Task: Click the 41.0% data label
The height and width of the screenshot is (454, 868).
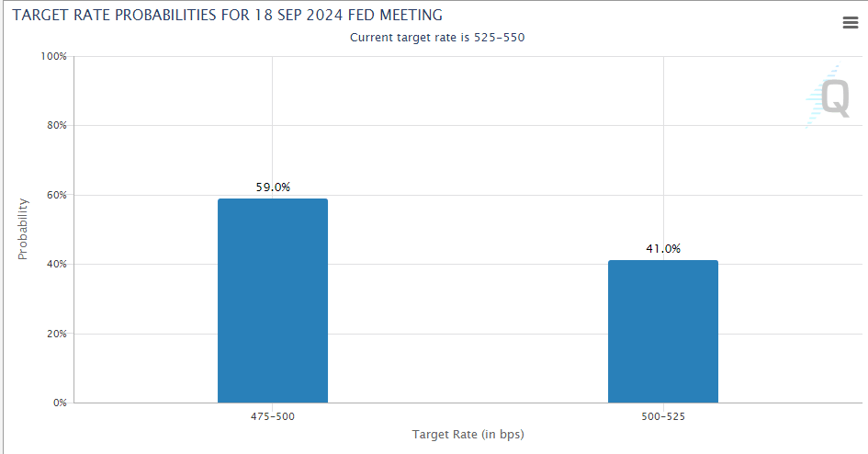Action: (x=662, y=248)
